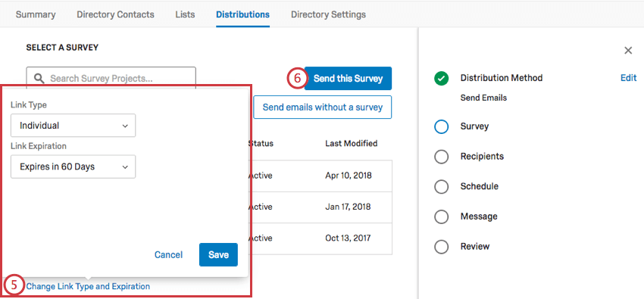The width and height of the screenshot is (644, 299).
Task: Click the Last Modified column header
Action: pyautogui.click(x=351, y=144)
